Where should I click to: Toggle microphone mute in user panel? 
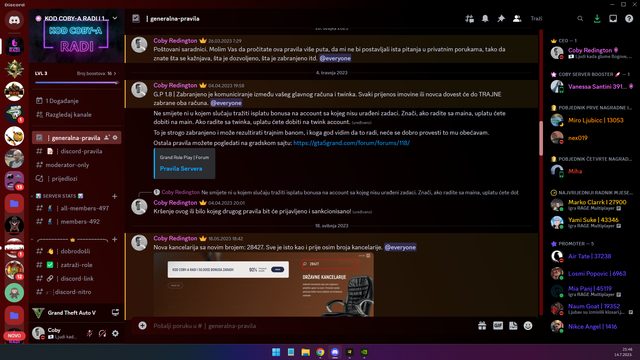(x=89, y=333)
